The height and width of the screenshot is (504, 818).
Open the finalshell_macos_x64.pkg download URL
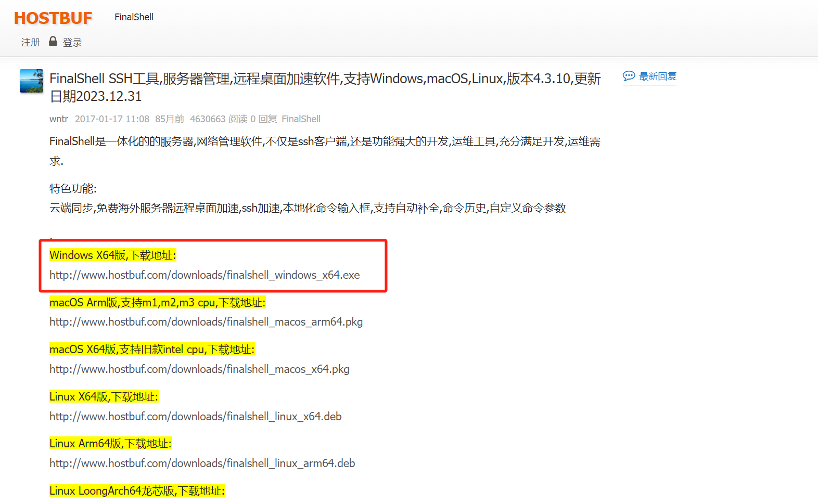pyautogui.click(x=199, y=369)
